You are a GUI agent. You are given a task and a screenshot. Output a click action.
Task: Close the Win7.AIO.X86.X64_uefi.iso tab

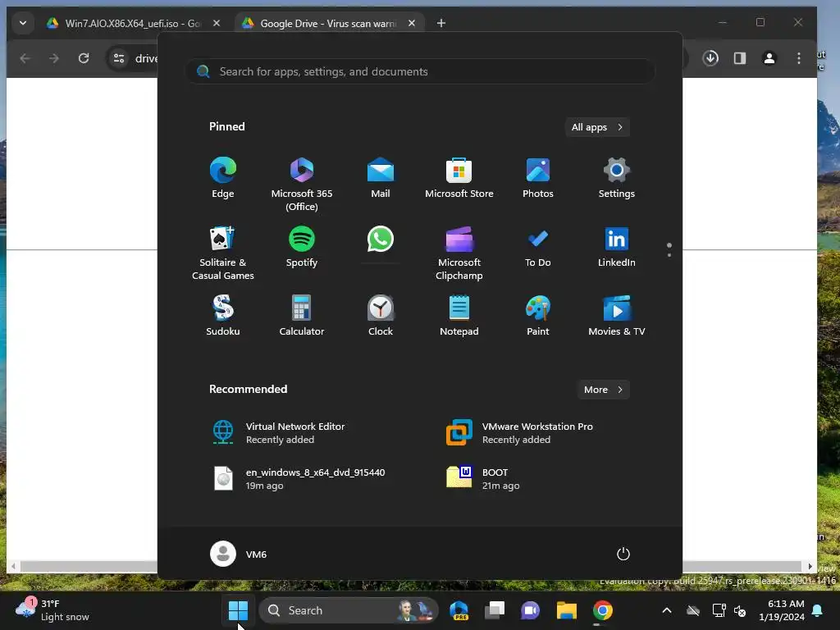pos(217,23)
